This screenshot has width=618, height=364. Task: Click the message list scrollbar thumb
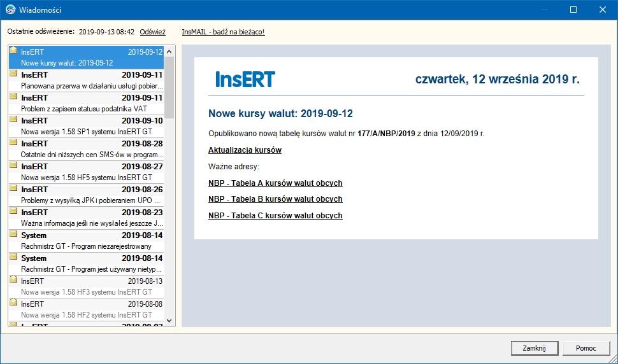pyautogui.click(x=169, y=87)
